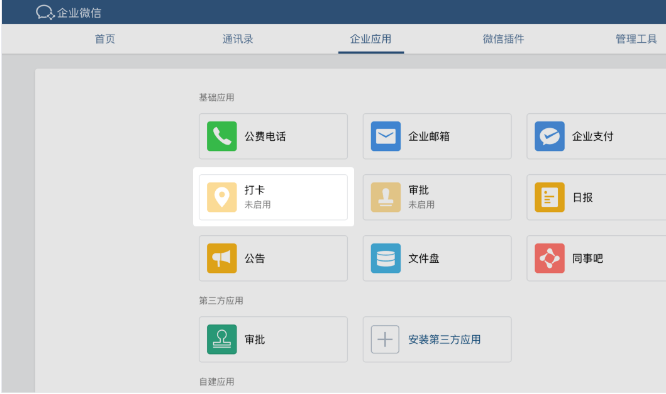This screenshot has width=666, height=394.
Task: Open the 打卡 未启用 app card
Action: coord(274,197)
